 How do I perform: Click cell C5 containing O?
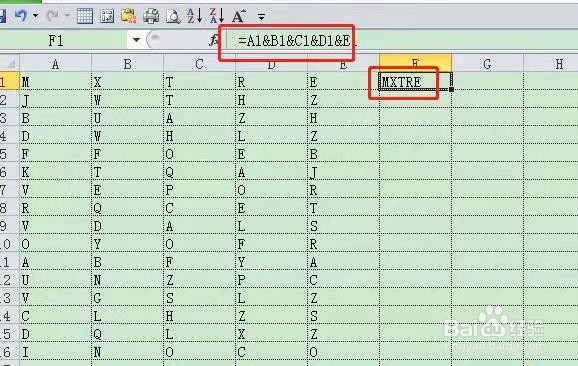199,153
